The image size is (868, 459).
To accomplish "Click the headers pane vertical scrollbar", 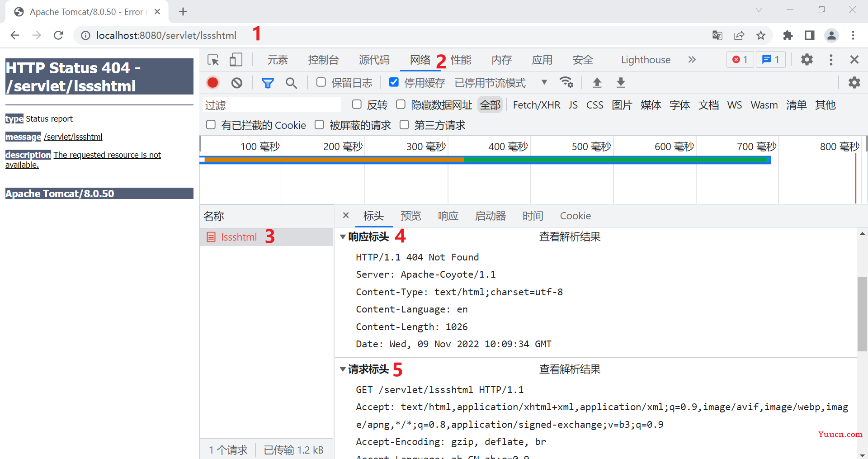I will (862, 314).
